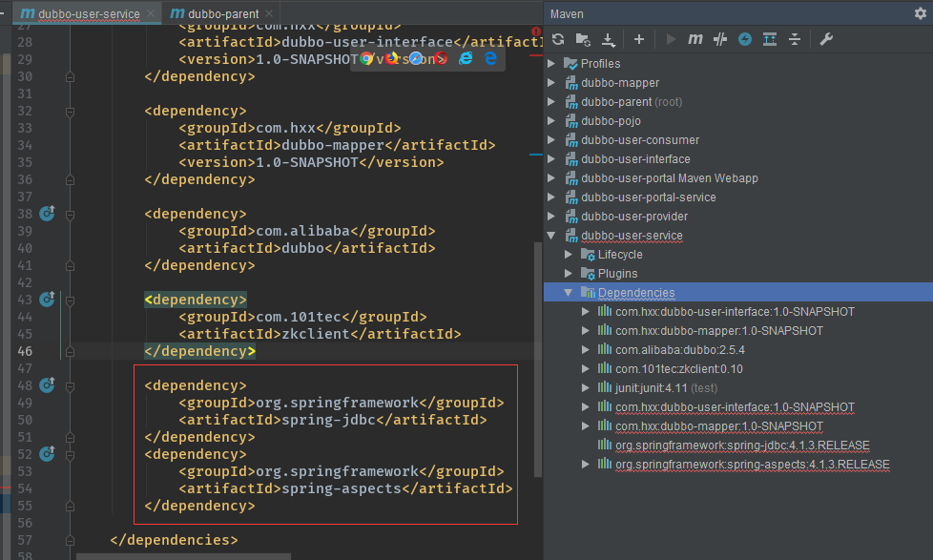Expand the dubbo-parent (root) module
This screenshot has height=560, width=933.
[x=551, y=101]
